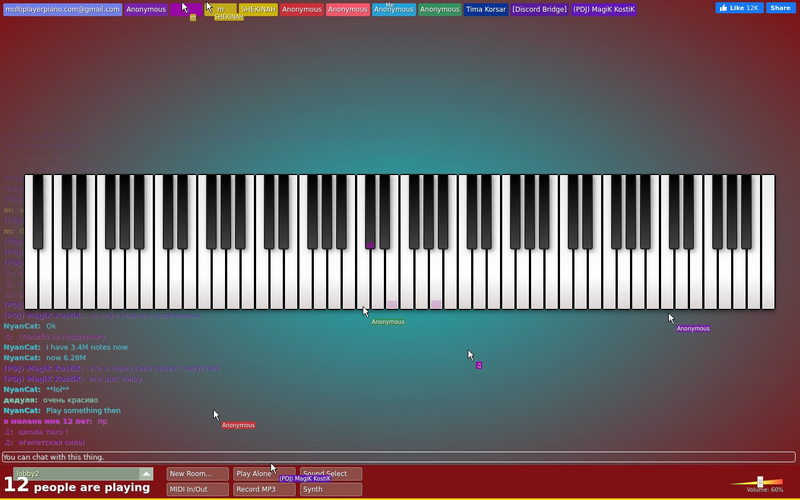The height and width of the screenshot is (500, 800).
Task: Open the New Room dialog
Action: (197, 474)
